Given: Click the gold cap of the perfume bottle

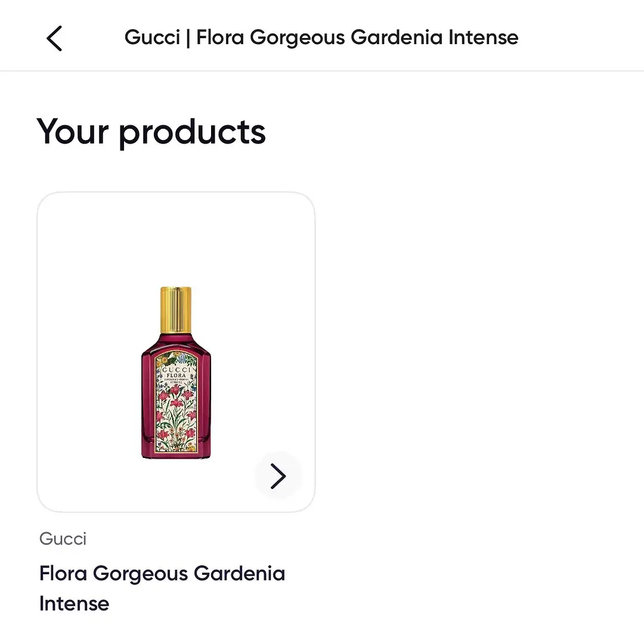Looking at the screenshot, I should click(176, 309).
